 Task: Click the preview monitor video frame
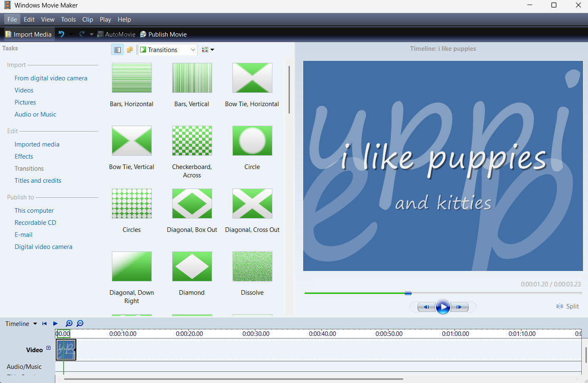coord(443,166)
